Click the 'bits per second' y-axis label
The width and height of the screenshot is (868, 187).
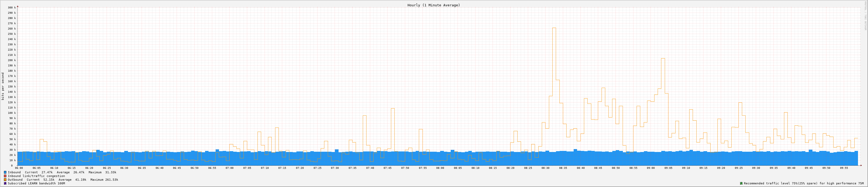pyautogui.click(x=3, y=86)
